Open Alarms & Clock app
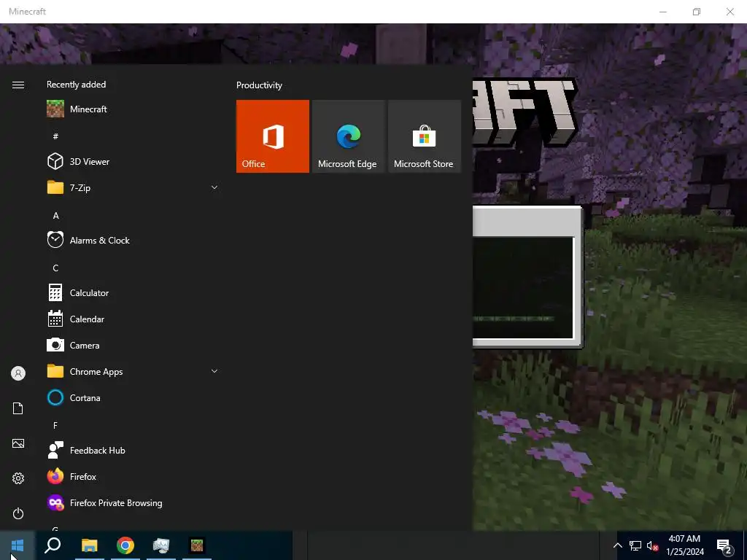Viewport: 747px width, 560px height. pyautogui.click(x=132, y=241)
